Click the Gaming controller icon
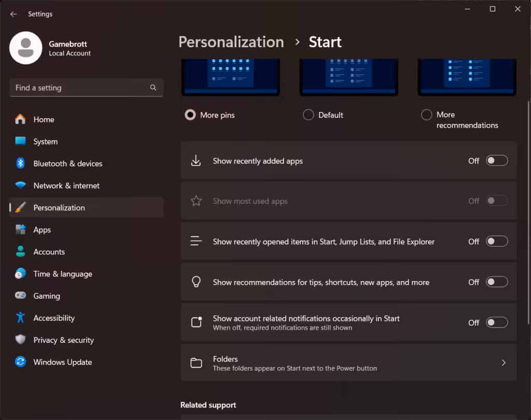 pyautogui.click(x=20, y=296)
